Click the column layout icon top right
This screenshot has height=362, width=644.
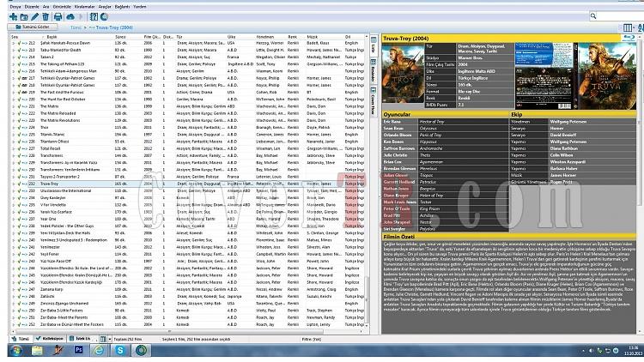(627, 27)
